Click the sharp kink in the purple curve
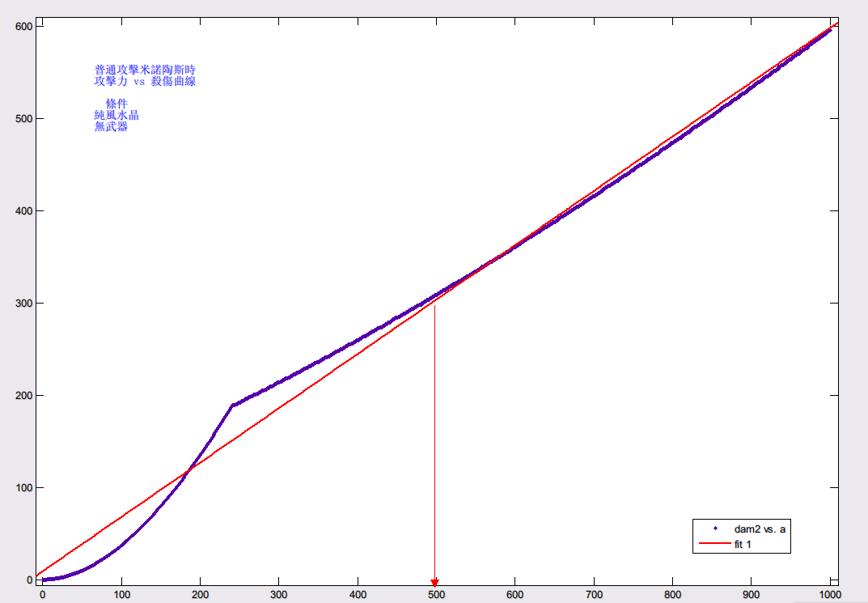The width and height of the screenshot is (868, 603). 232,406
